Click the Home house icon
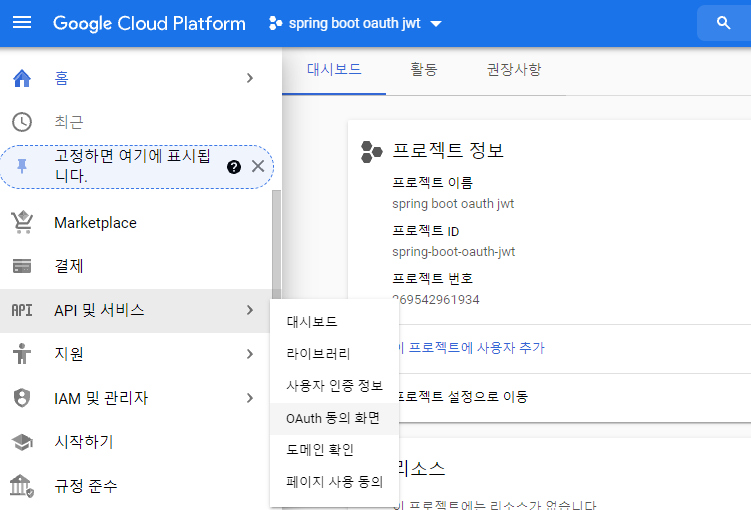This screenshot has height=510, width=751. (x=22, y=78)
